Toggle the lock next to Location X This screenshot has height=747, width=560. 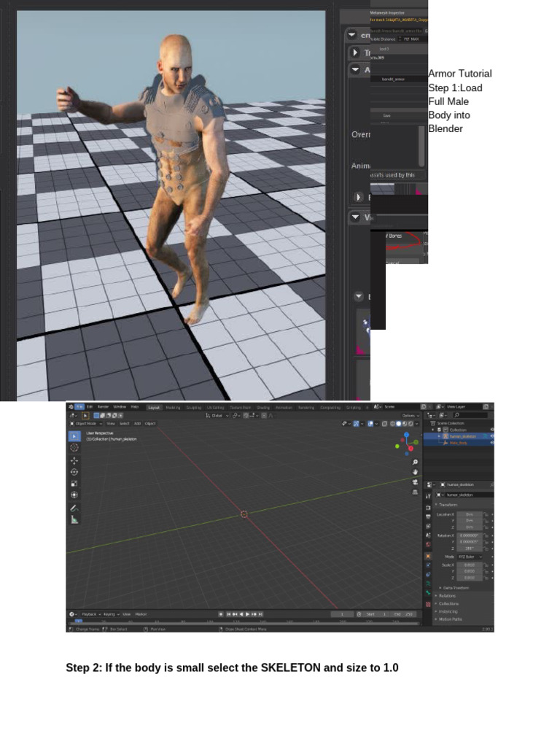pos(486,514)
